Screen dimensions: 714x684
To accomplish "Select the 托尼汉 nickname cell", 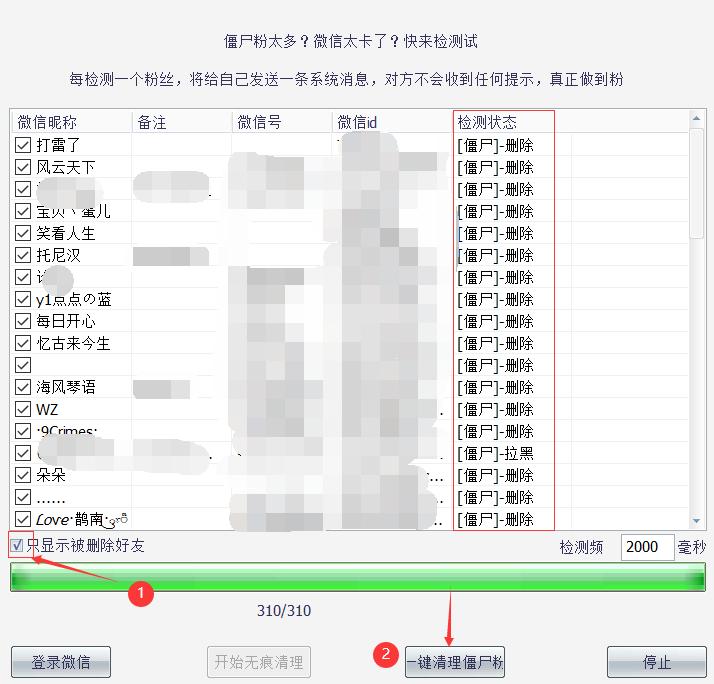I will [58, 255].
